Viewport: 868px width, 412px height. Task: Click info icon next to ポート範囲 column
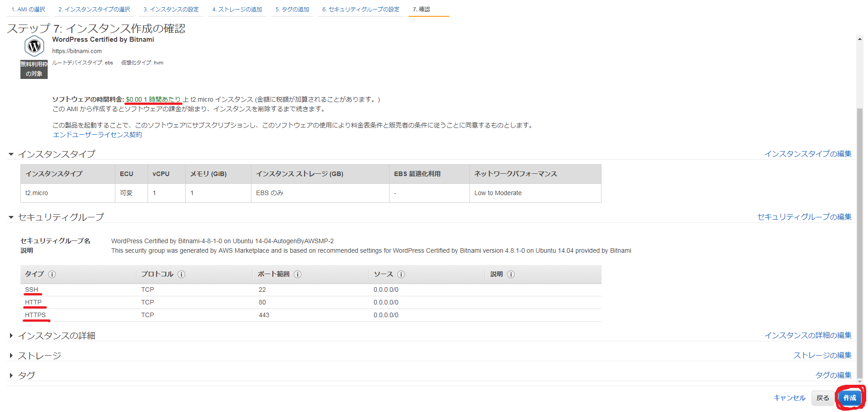pyautogui.click(x=297, y=274)
